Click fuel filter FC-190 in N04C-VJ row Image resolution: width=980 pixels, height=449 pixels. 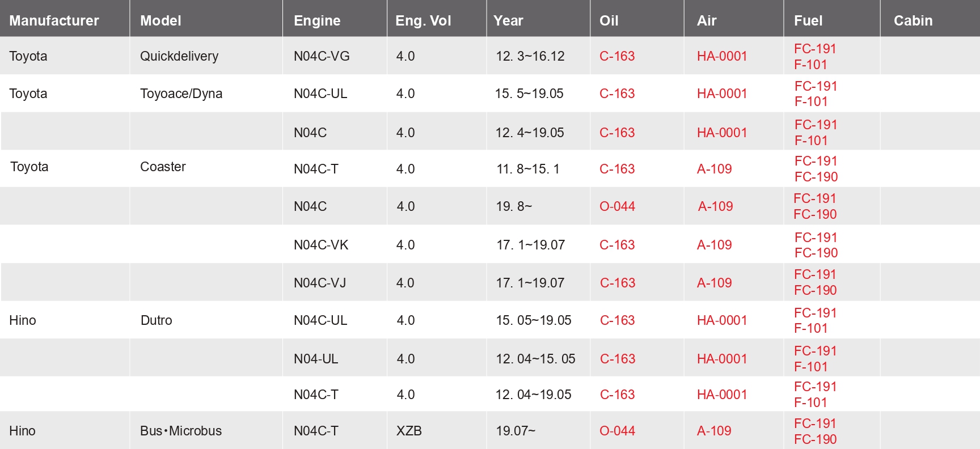816,290
